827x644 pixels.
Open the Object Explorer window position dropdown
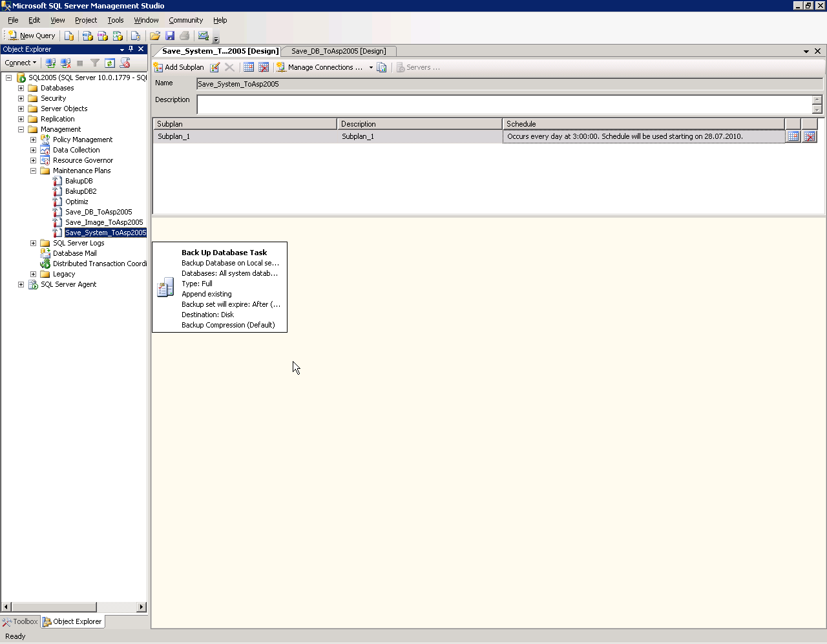point(122,49)
